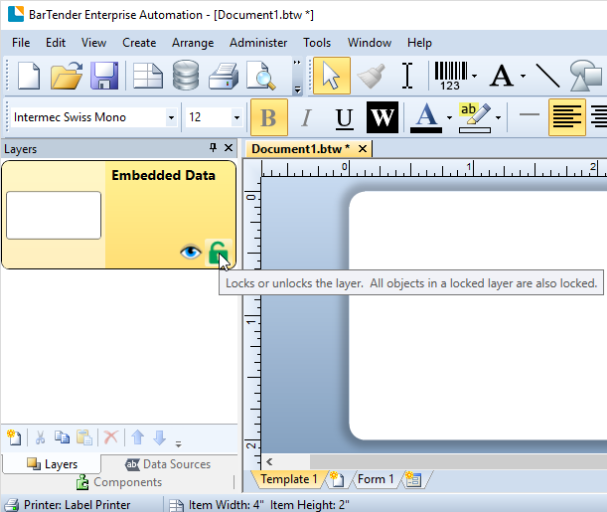This screenshot has height=512, width=607.
Task: Open Print Preview magnifier icon
Action: tap(261, 76)
